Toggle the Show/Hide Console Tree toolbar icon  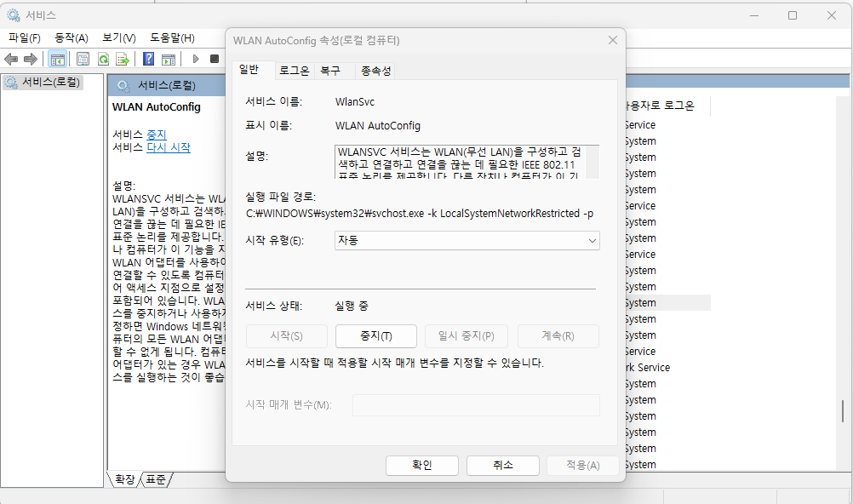click(58, 59)
